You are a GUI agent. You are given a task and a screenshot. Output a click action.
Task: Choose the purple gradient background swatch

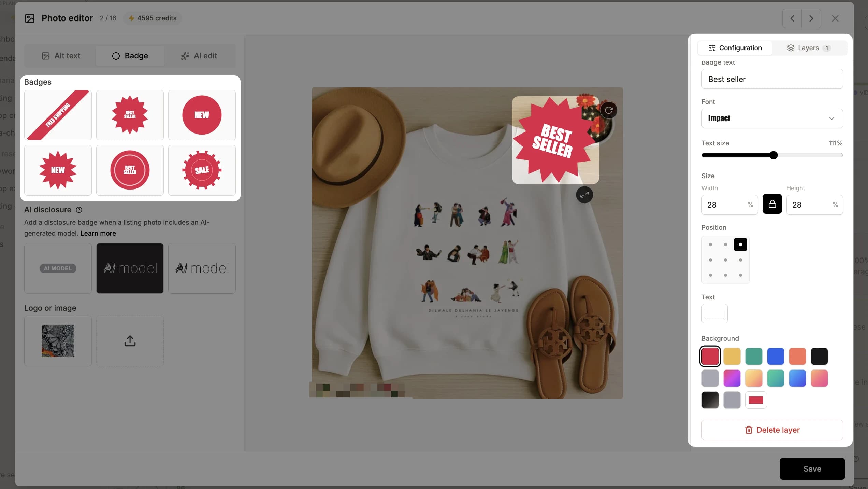click(732, 378)
